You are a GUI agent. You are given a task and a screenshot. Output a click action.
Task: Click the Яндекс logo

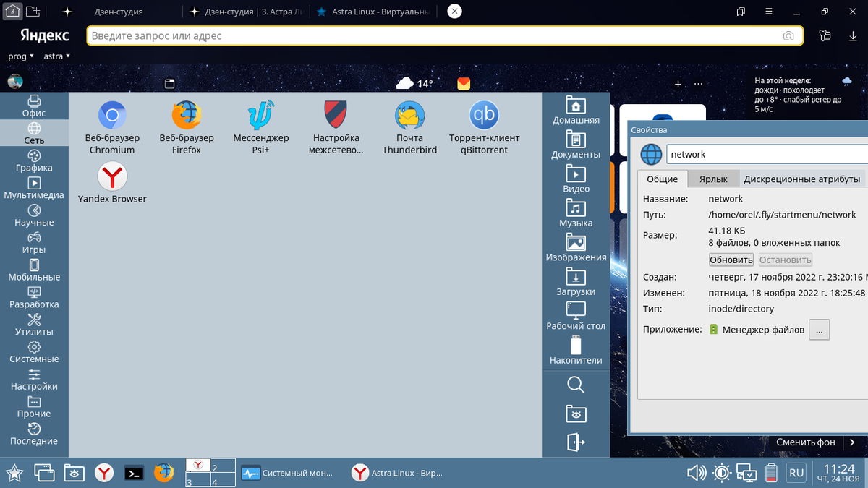(x=44, y=35)
